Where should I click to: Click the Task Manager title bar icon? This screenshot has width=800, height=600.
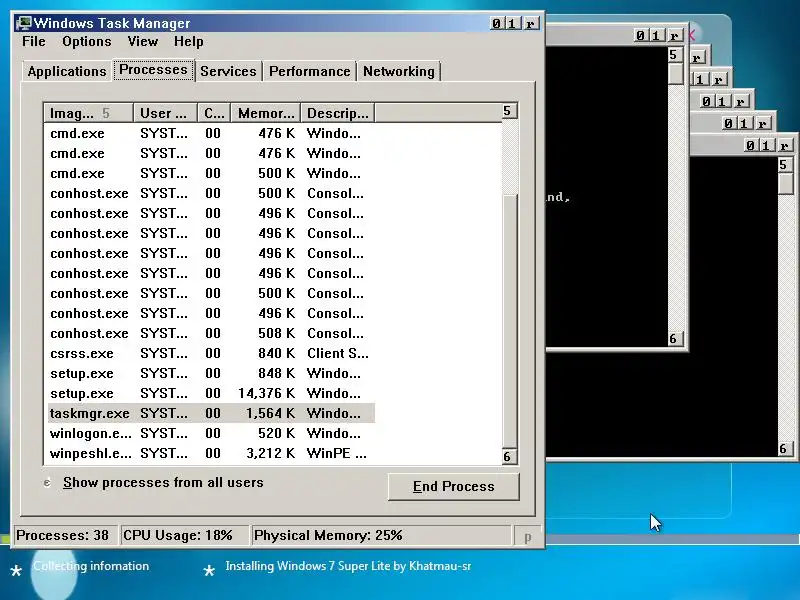click(x=23, y=23)
